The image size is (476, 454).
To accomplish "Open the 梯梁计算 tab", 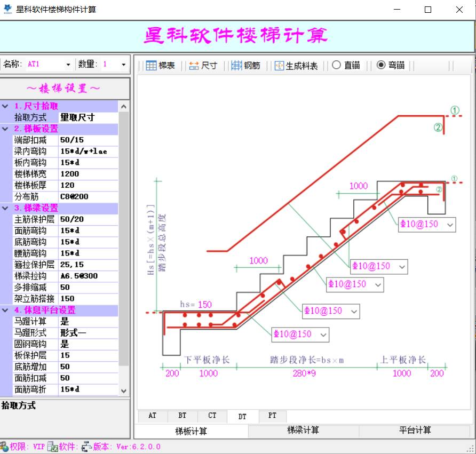I will pos(303,431).
